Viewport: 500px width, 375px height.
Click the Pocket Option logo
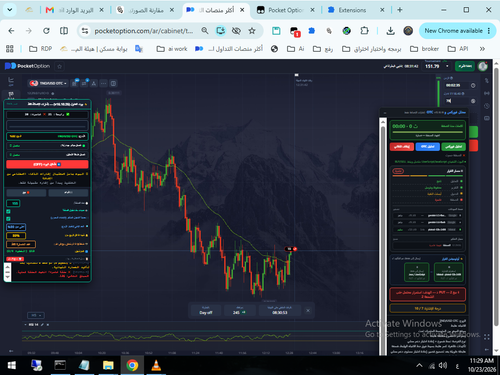point(27,66)
